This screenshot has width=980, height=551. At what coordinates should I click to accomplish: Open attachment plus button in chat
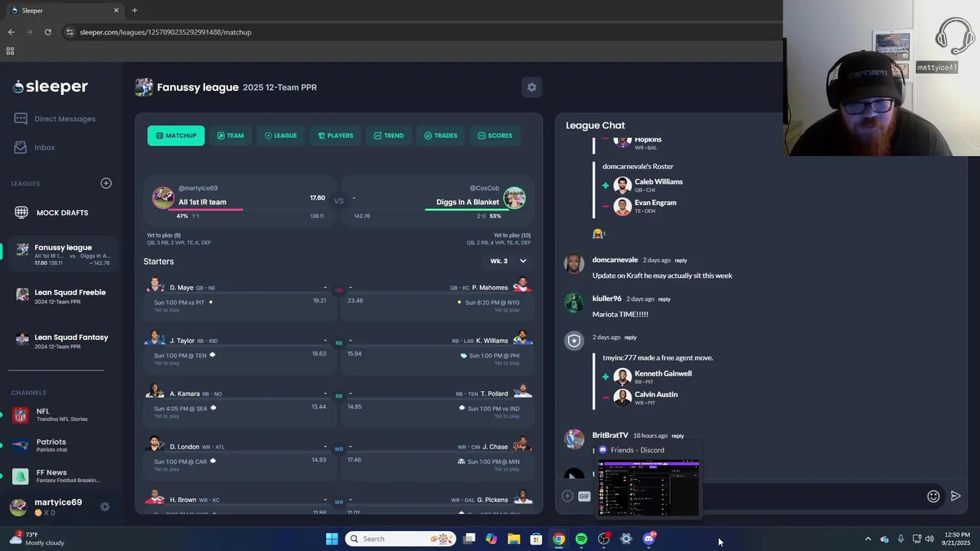[567, 496]
